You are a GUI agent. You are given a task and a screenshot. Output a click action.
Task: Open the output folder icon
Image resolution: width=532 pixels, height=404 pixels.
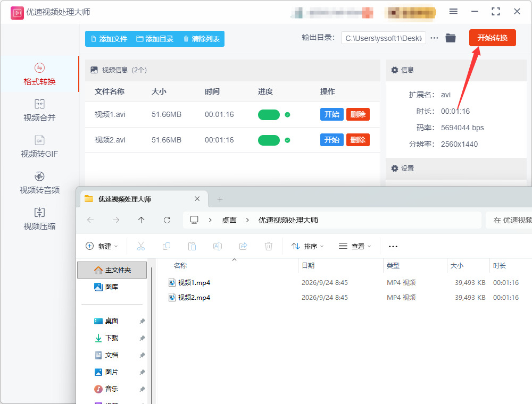(450, 38)
